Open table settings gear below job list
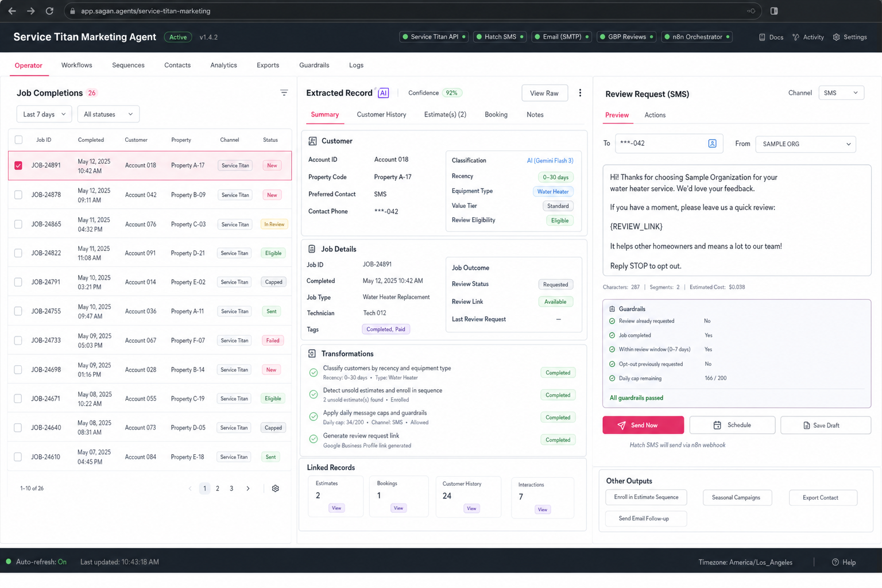 pyautogui.click(x=276, y=489)
